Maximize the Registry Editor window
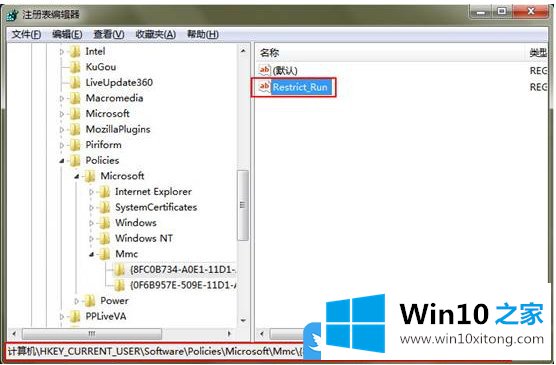This screenshot has height=365, width=556. pyautogui.click(x=501, y=12)
